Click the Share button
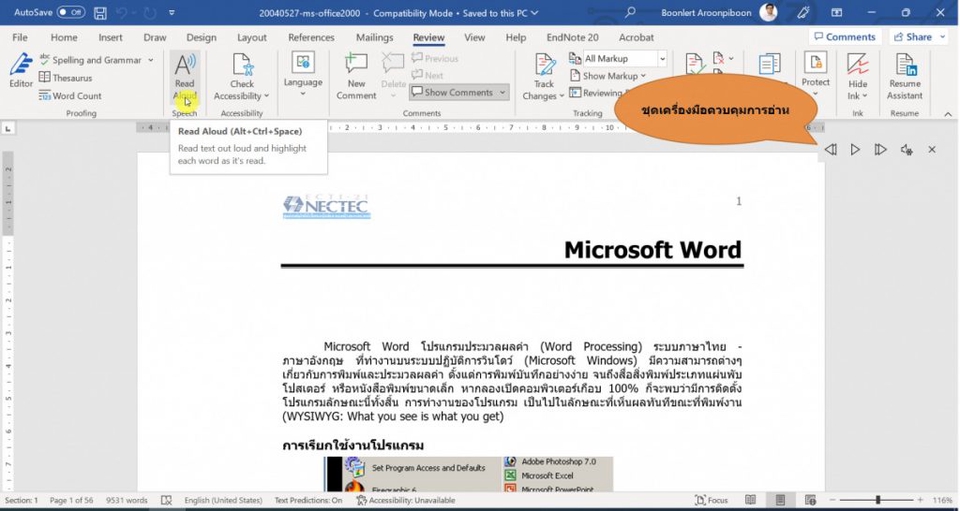The width and height of the screenshot is (960, 511). pos(913,37)
